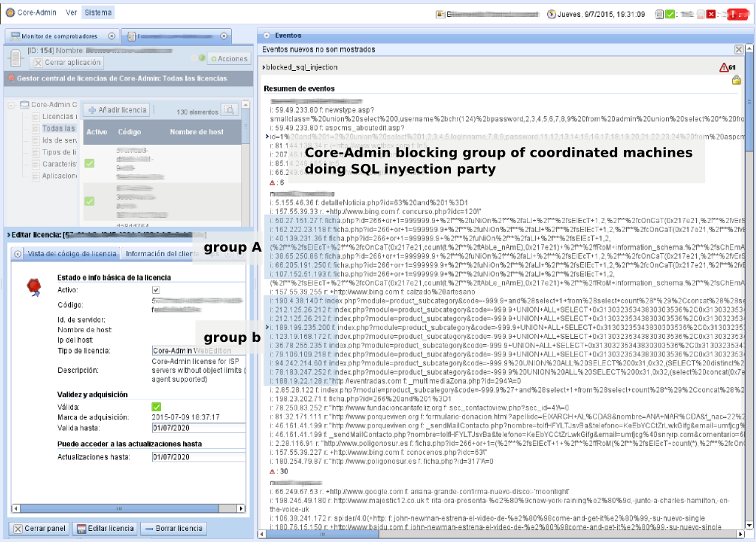Click the tab scroll-left arrow beside Vista del código

18,253
